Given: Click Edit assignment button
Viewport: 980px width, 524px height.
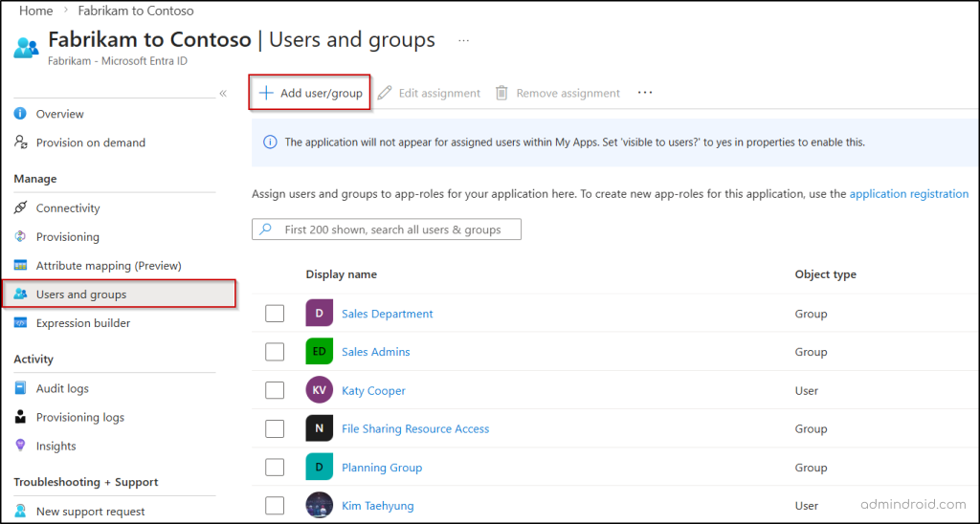Looking at the screenshot, I should point(430,93).
